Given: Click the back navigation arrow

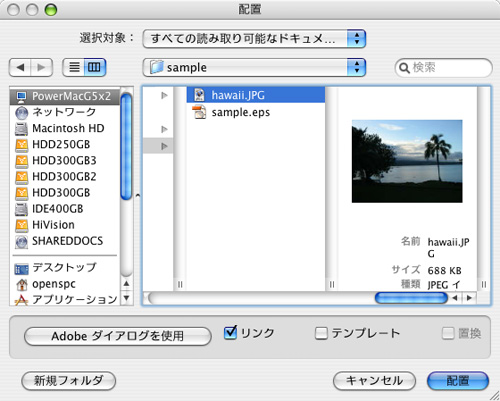Looking at the screenshot, I should pos(20,68).
